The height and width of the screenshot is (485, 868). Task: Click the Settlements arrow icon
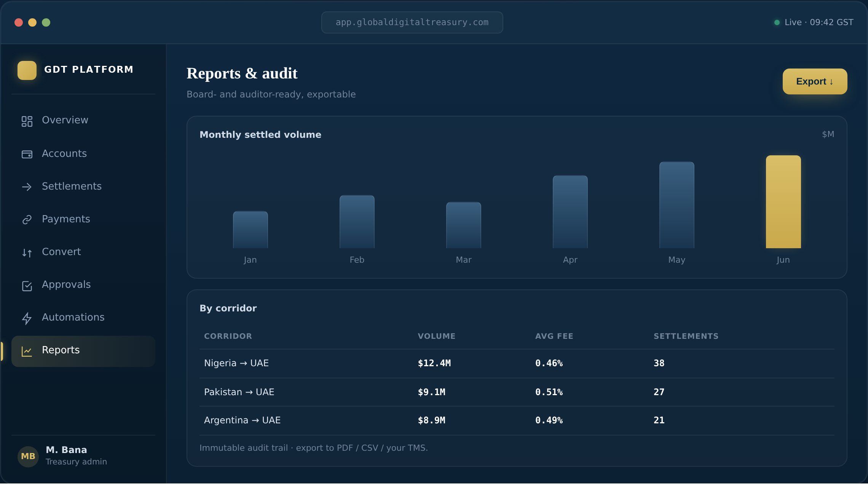pyautogui.click(x=27, y=187)
